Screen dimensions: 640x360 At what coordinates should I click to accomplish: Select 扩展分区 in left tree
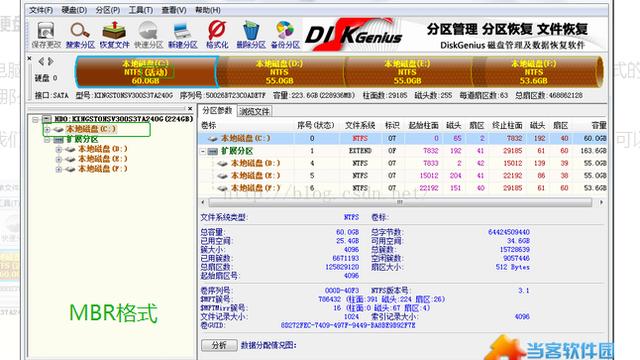(82, 139)
